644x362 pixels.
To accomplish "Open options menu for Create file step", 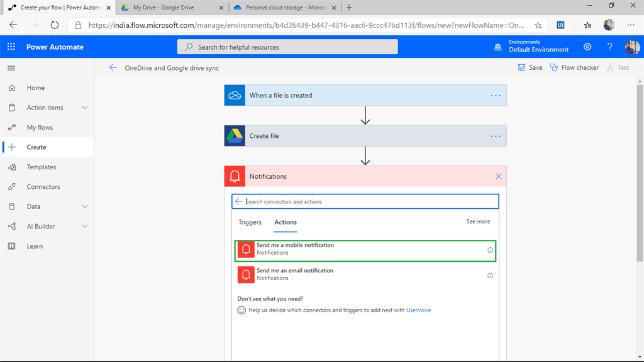I will pos(496,136).
